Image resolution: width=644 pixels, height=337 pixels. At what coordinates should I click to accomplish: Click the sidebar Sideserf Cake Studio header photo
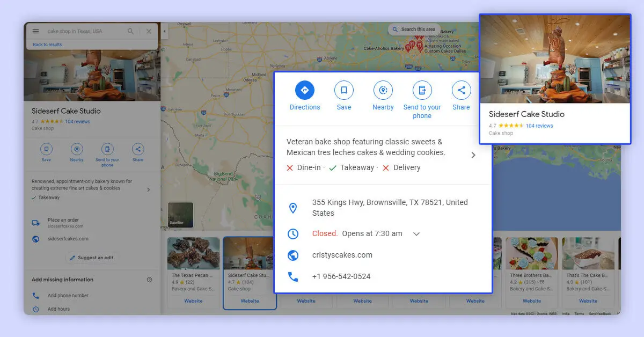coord(92,75)
